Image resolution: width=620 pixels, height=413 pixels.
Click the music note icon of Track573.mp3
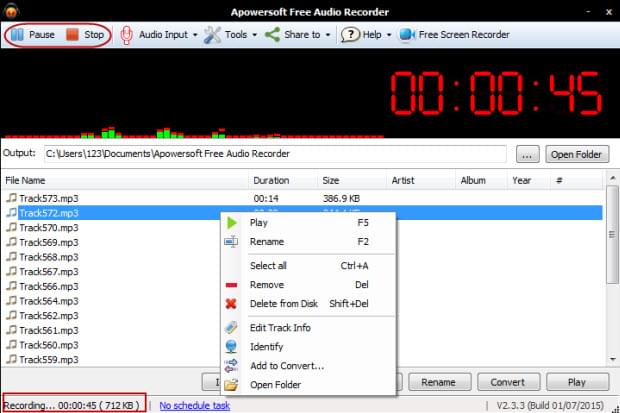(x=11, y=197)
